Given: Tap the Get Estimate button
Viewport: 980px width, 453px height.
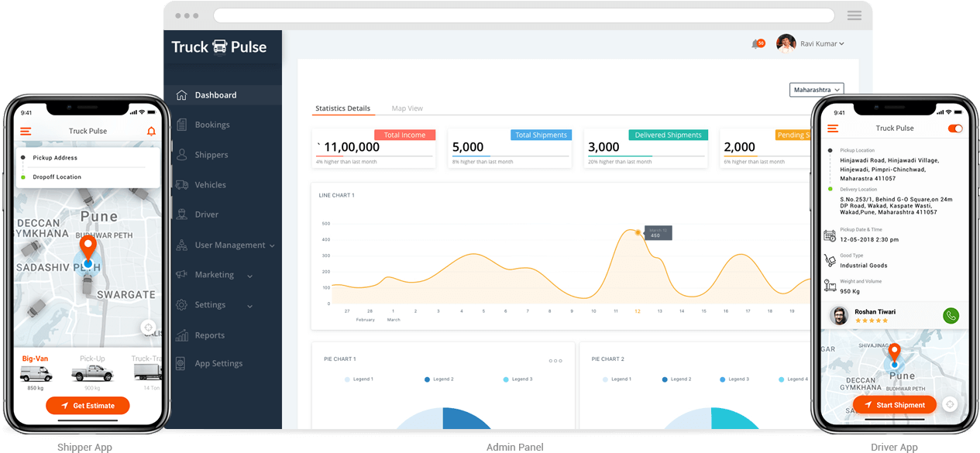Looking at the screenshot, I should click(x=88, y=405).
